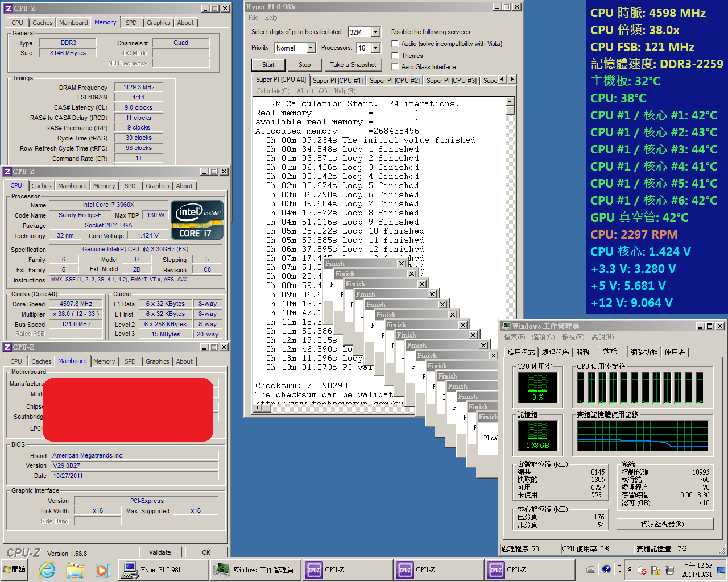Click the Intel Core i7 inside logo
Screen dimensions: 728x582
197,220
